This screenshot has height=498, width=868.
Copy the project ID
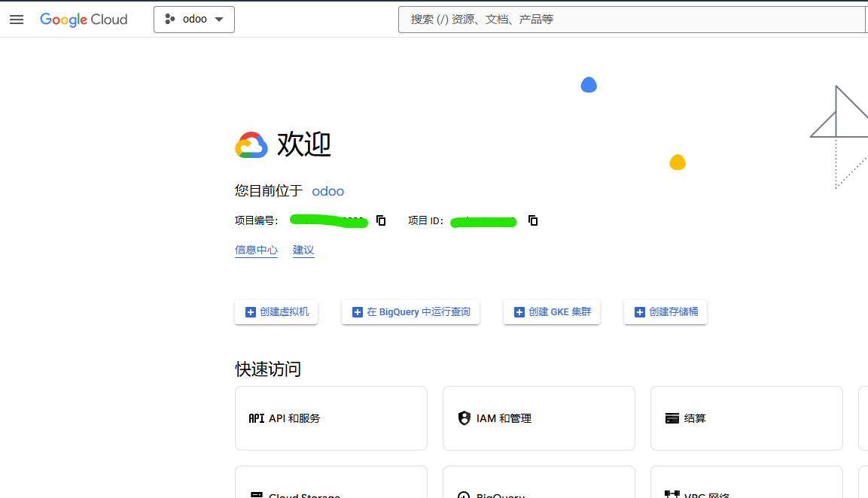click(533, 220)
